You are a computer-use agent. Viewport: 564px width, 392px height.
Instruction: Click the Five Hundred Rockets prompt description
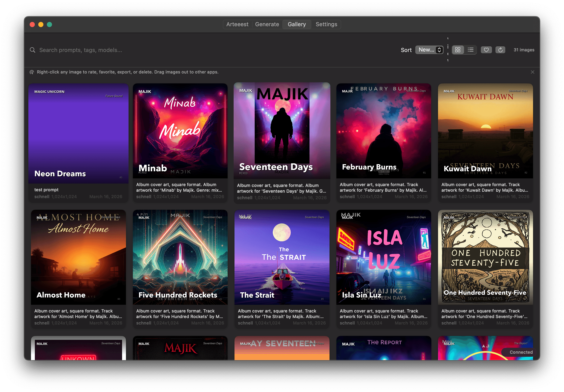click(179, 314)
